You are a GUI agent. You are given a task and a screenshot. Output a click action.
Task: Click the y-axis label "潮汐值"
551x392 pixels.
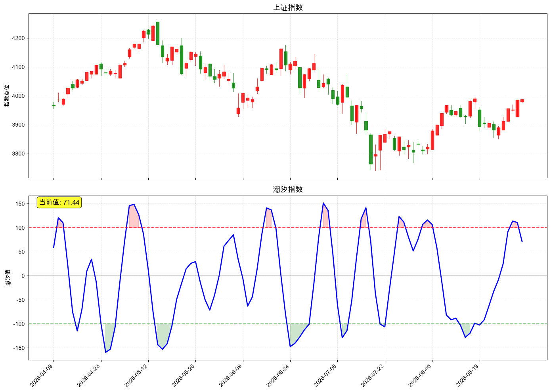pyautogui.click(x=8, y=278)
